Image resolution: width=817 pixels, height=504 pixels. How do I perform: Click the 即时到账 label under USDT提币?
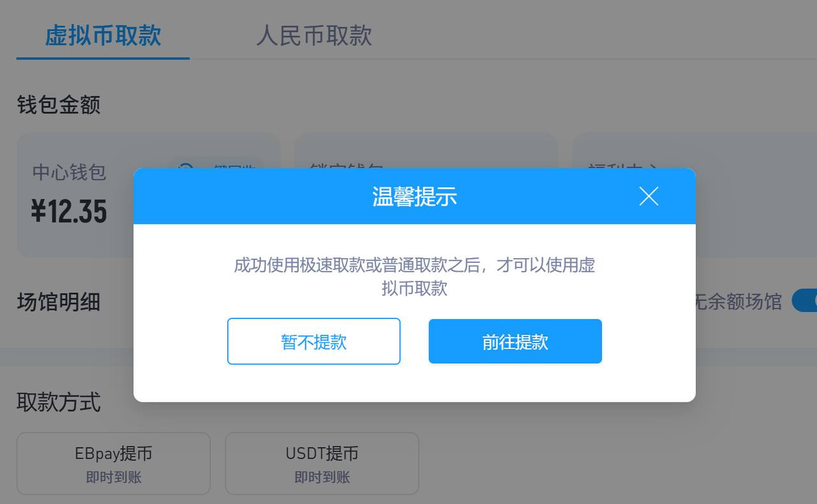coord(322,477)
